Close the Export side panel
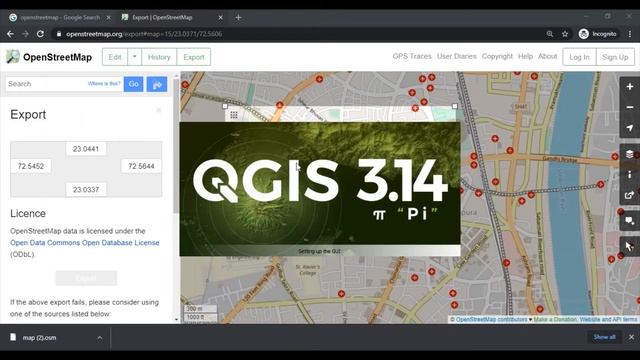This screenshot has height=360, width=640. [x=158, y=110]
